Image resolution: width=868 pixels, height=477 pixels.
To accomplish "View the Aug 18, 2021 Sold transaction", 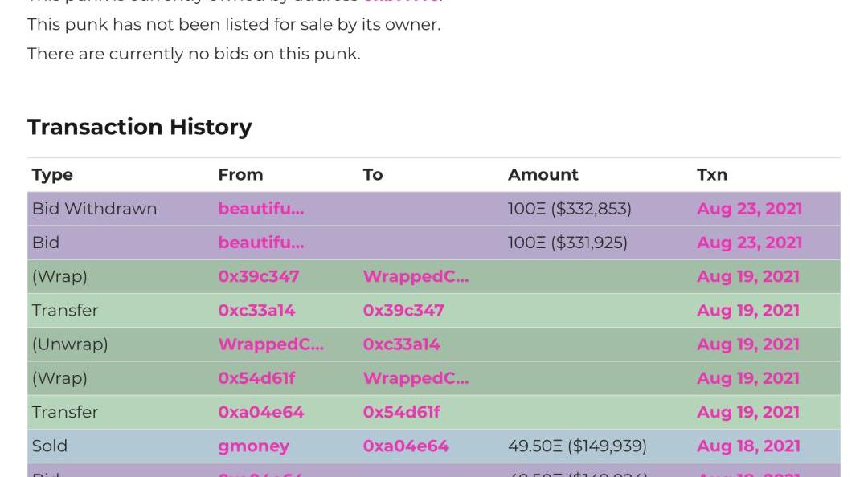I will click(748, 446).
